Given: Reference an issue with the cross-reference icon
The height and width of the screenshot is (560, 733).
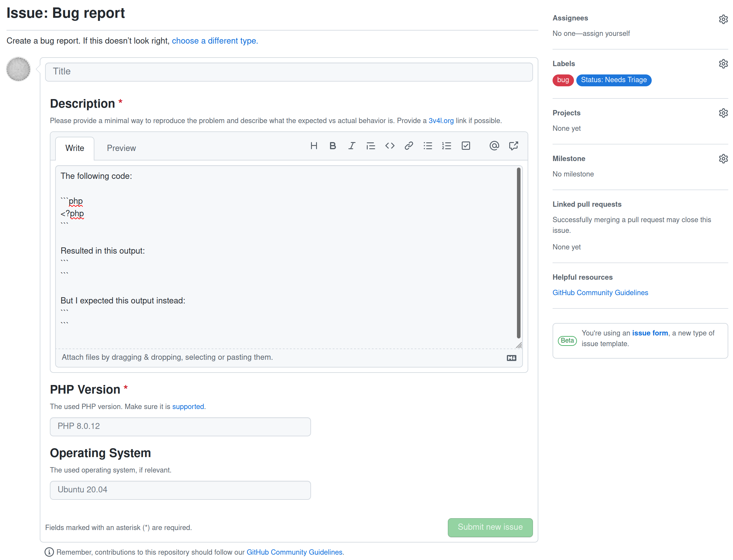Looking at the screenshot, I should 513,146.
